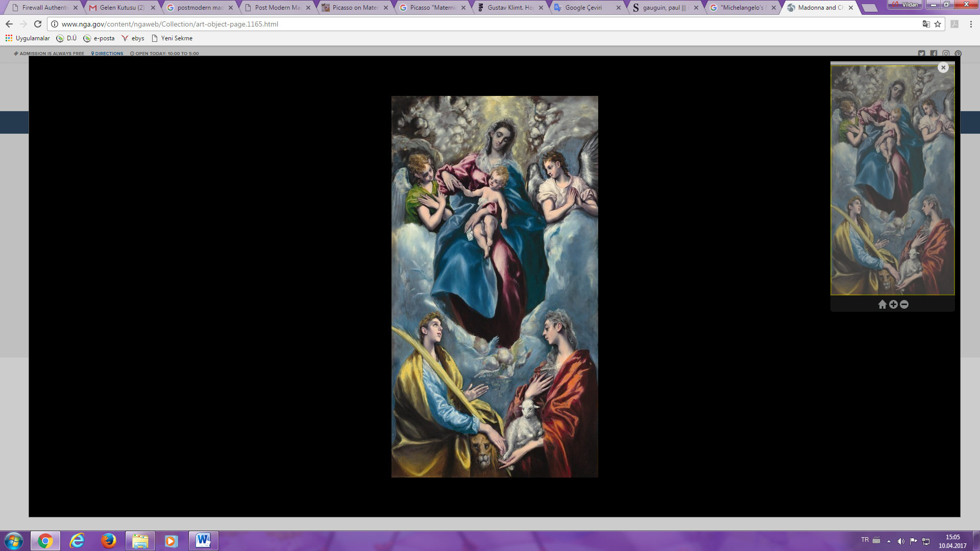The height and width of the screenshot is (551, 980).
Task: Click the Facebook icon on page header
Action: [x=934, y=54]
